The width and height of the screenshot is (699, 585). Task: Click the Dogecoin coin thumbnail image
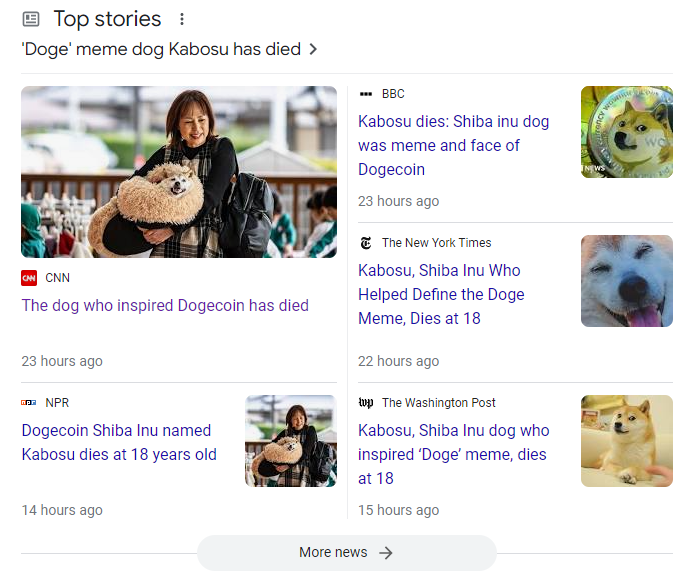coord(627,132)
